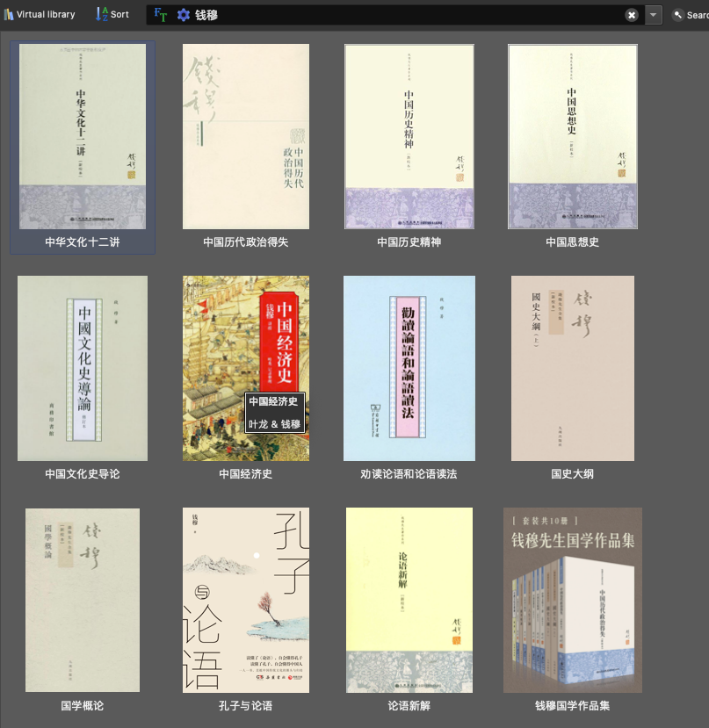Click the title text 中国历史精神
Viewport: 709px width, 728px height.
[x=409, y=241]
